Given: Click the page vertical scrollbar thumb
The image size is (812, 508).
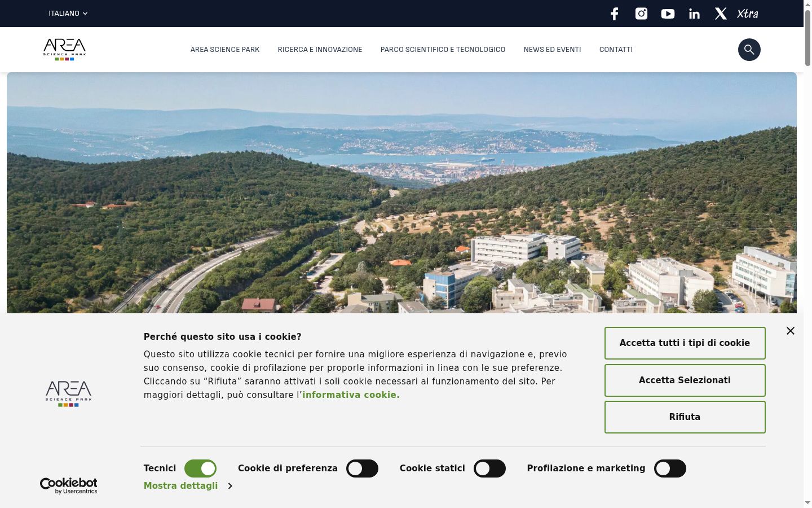Looking at the screenshot, I should 807,37.
